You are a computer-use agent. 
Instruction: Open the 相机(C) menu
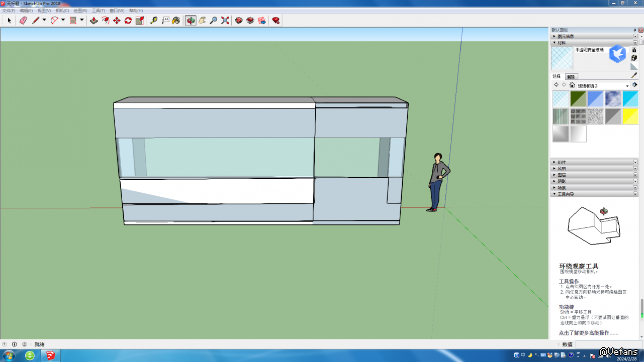click(x=62, y=11)
